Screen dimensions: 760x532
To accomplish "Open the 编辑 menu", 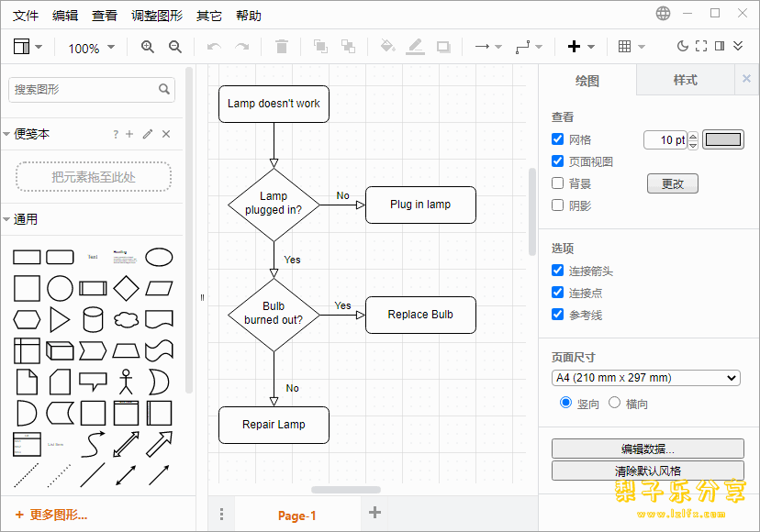I will 65,16.
